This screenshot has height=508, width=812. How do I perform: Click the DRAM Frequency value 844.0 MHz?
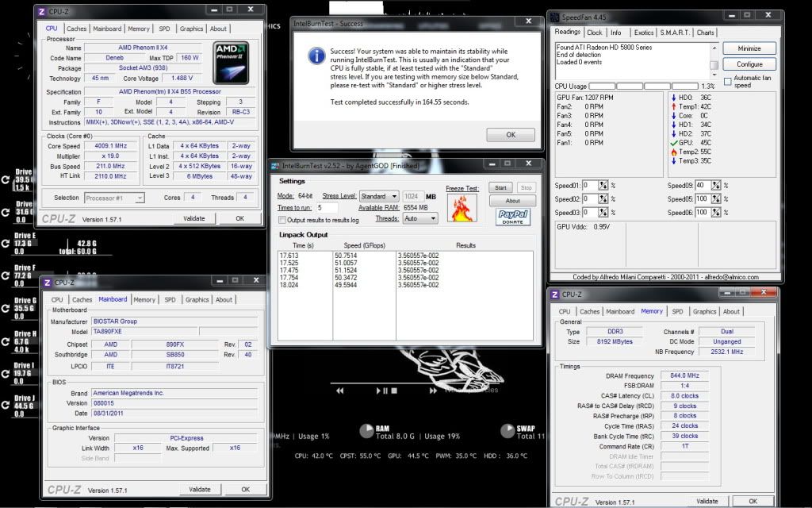(x=684, y=375)
